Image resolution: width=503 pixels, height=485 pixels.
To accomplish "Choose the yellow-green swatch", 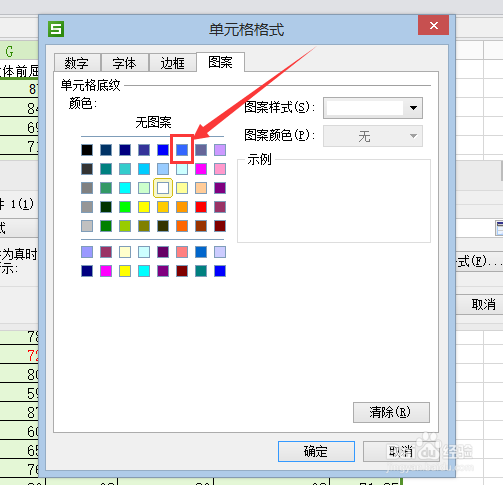I will pyautogui.click(x=125, y=226).
